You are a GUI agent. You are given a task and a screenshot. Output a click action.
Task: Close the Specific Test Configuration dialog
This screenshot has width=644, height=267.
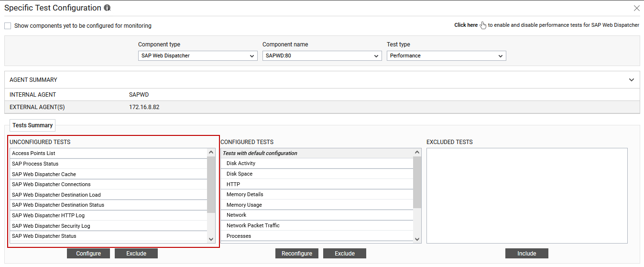pos(636,8)
